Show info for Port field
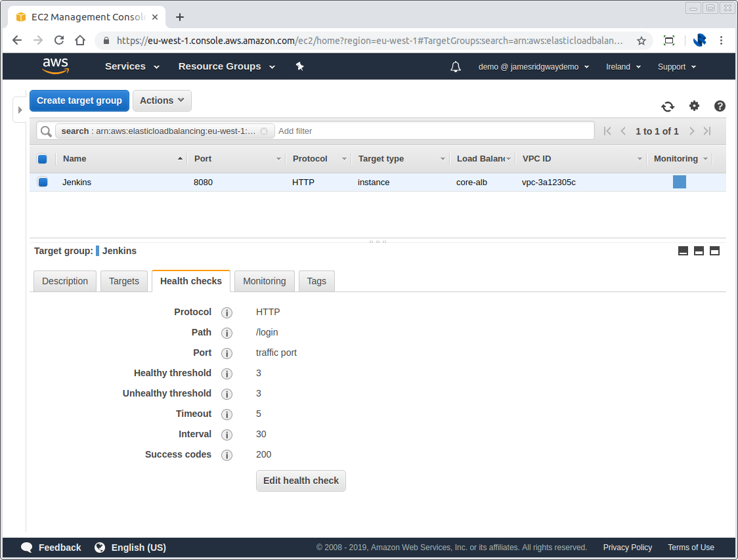 [227, 353]
